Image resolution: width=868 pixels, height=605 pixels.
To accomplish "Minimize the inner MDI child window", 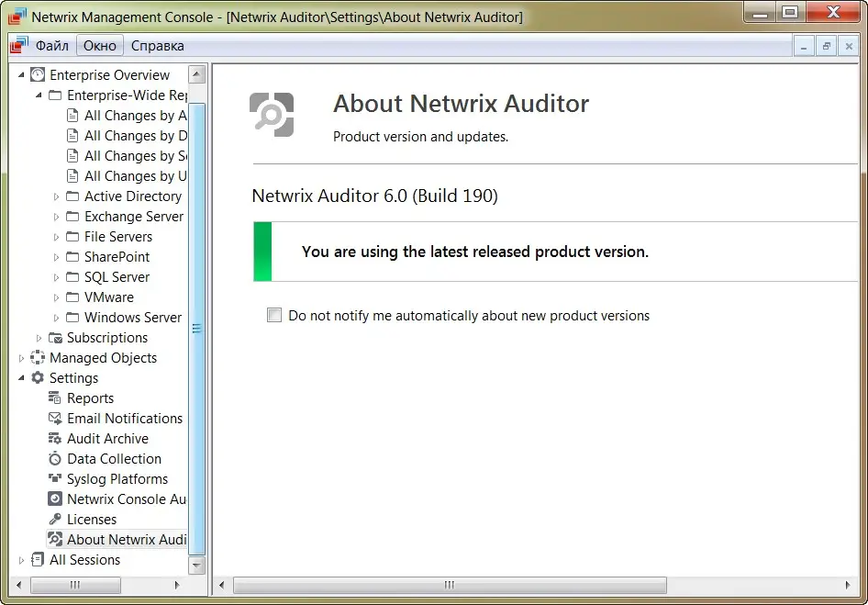I will point(804,47).
